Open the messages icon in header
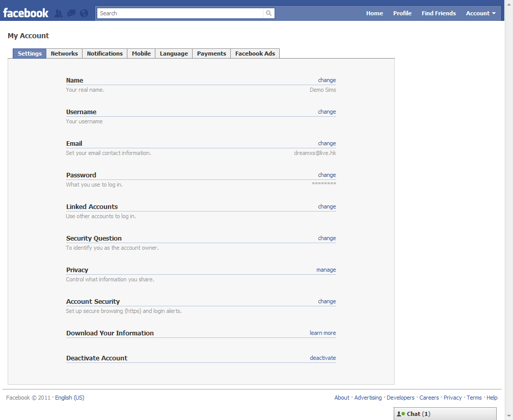This screenshot has width=513, height=420. coord(71,13)
